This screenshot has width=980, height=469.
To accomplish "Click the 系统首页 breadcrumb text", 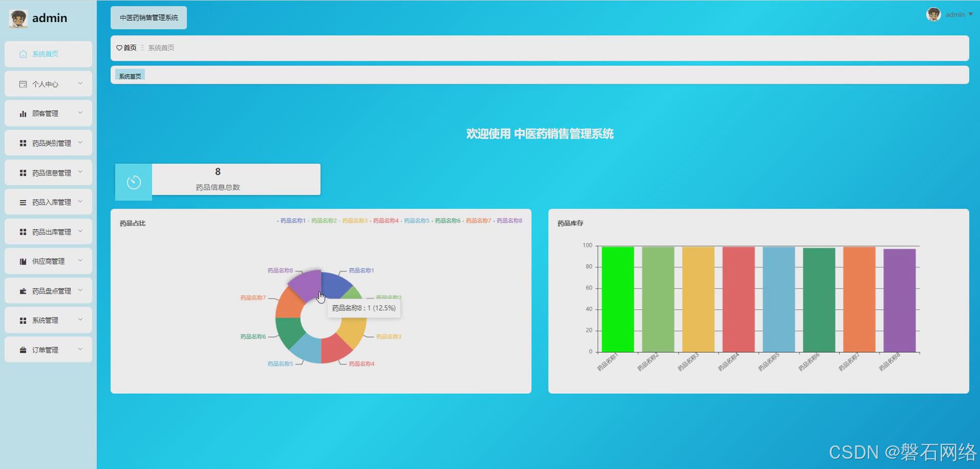I will click(161, 48).
